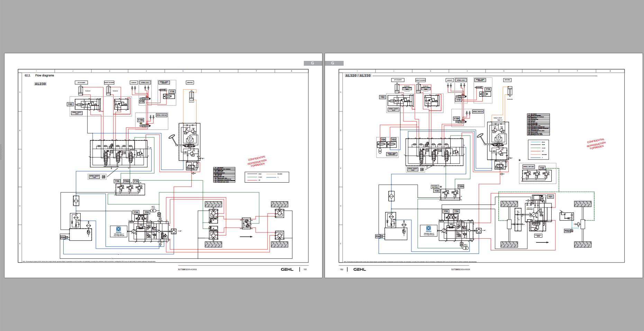Click the GEHL logo on page 152 footer
This screenshot has width=644, height=331.
click(x=360, y=269)
